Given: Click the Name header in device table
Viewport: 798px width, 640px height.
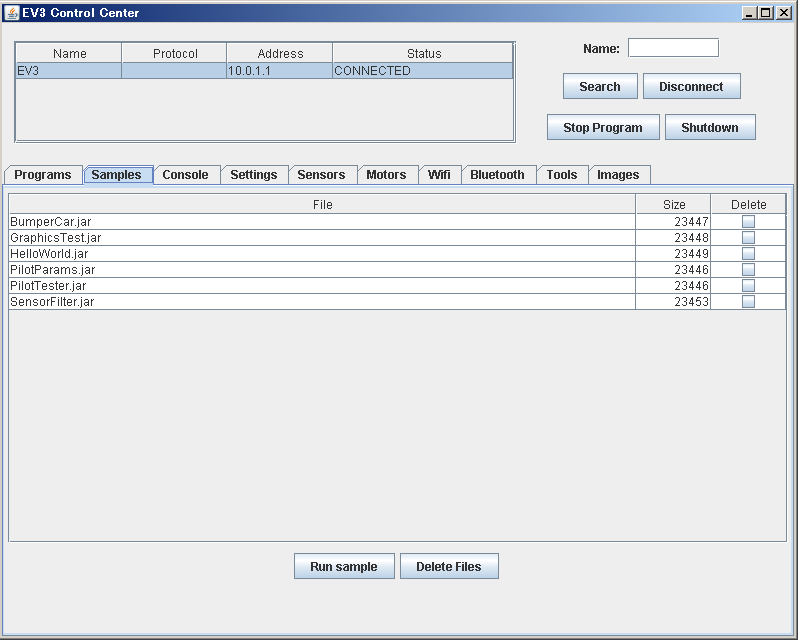Looking at the screenshot, I should (69, 53).
